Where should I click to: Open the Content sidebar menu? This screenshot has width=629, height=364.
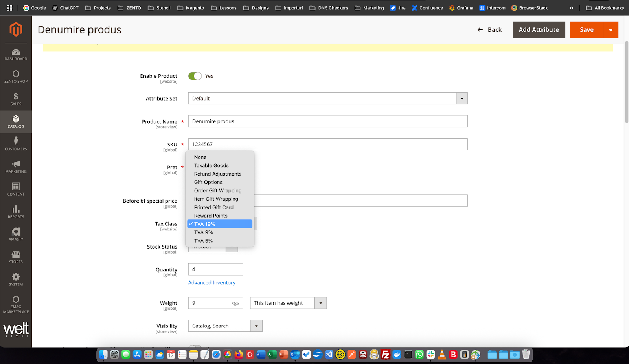pyautogui.click(x=16, y=189)
